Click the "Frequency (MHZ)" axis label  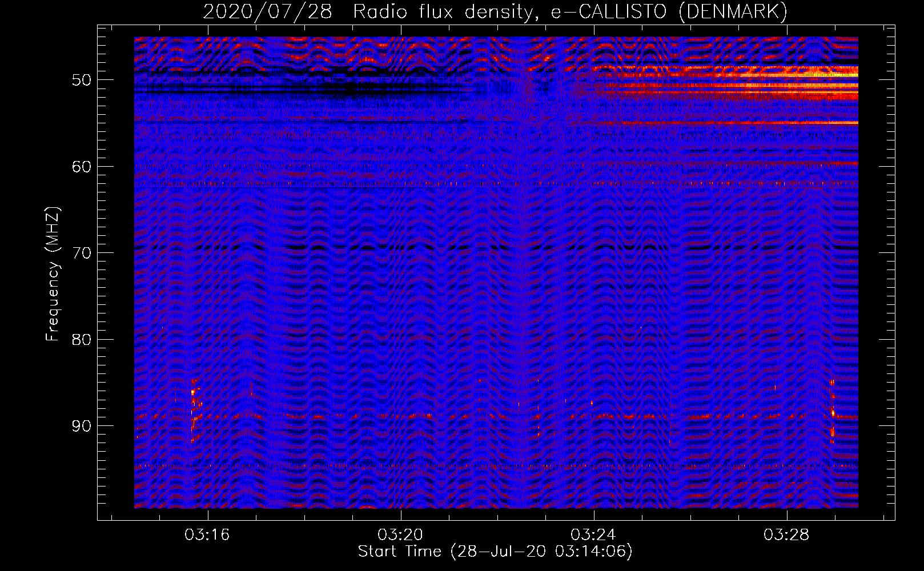point(52,275)
